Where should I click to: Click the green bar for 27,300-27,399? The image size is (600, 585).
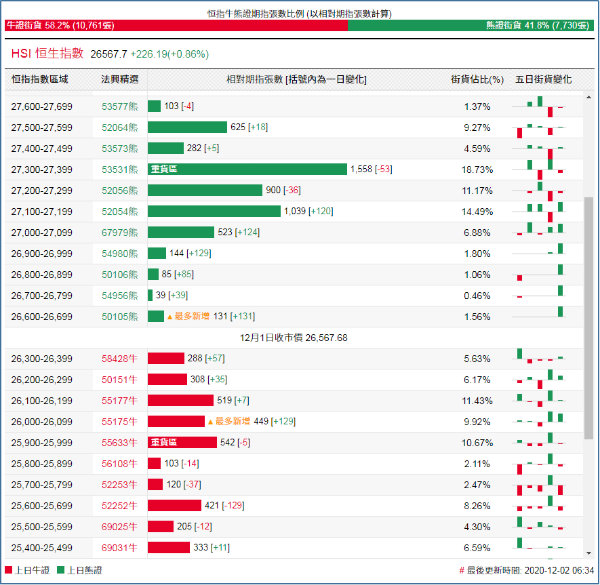(x=247, y=169)
